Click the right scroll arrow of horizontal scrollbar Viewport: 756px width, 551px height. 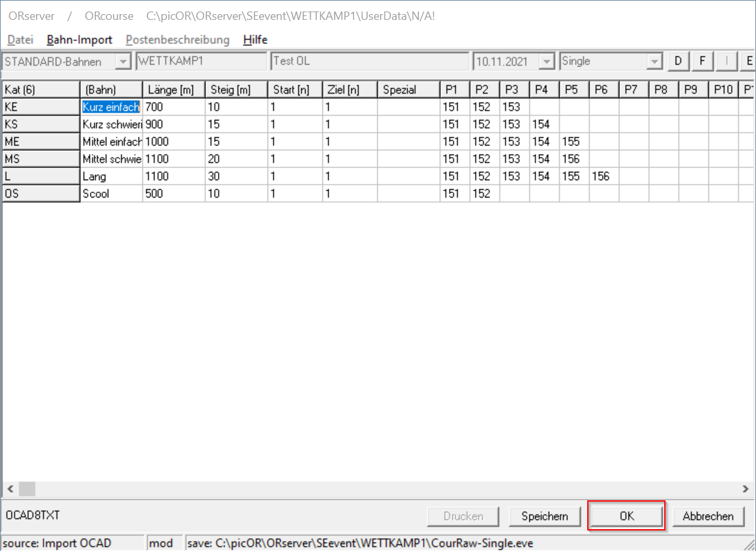point(745,489)
